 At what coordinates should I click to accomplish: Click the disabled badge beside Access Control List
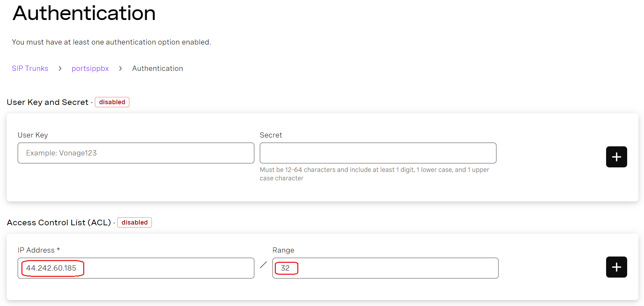pos(134,222)
